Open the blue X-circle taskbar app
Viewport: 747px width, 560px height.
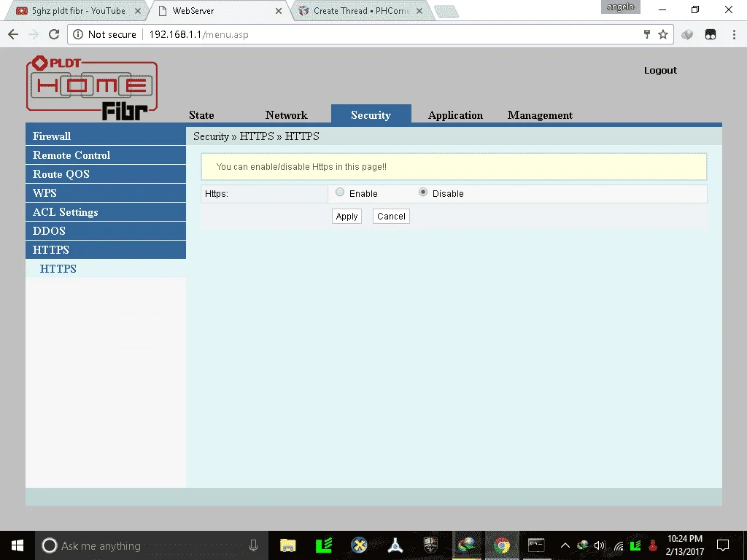(x=359, y=545)
